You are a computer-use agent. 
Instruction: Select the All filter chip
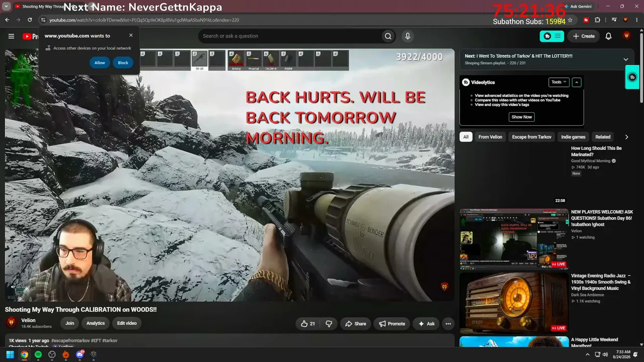tap(466, 137)
